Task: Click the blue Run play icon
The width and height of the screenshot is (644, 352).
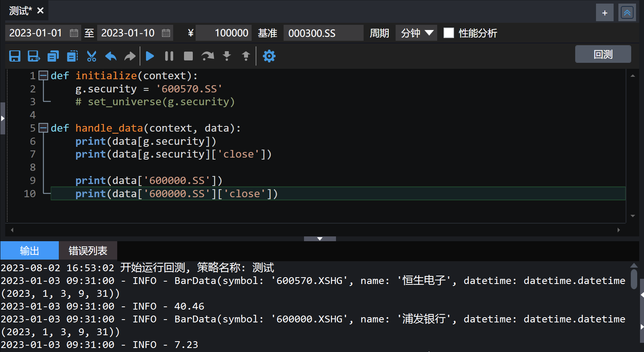Action: pos(150,56)
